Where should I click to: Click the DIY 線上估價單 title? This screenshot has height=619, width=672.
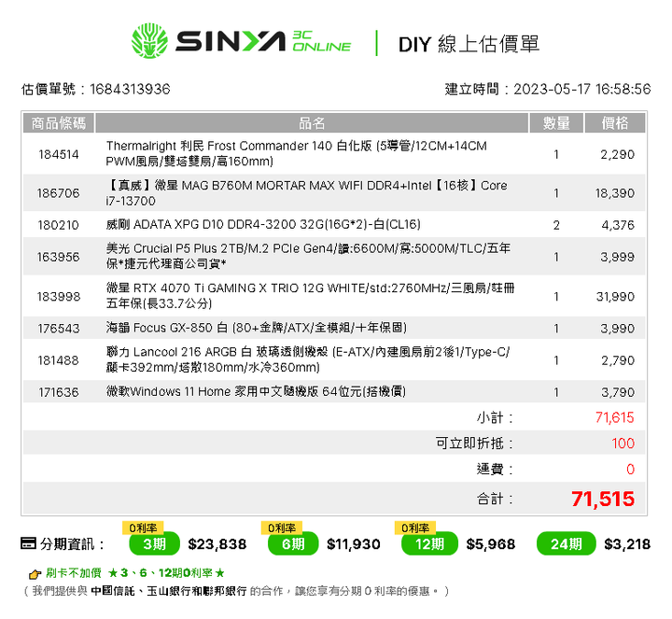[469, 44]
